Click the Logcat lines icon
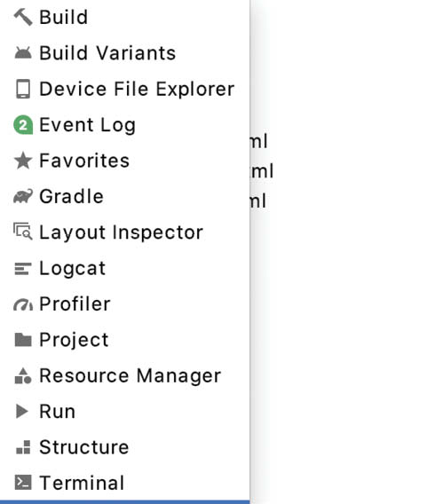This screenshot has height=504, width=443. point(23,269)
